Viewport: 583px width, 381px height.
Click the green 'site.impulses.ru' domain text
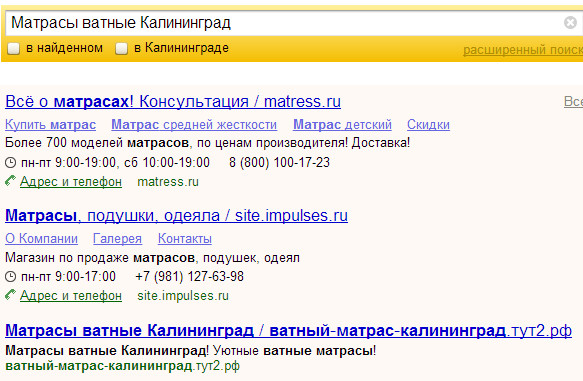[x=183, y=296]
